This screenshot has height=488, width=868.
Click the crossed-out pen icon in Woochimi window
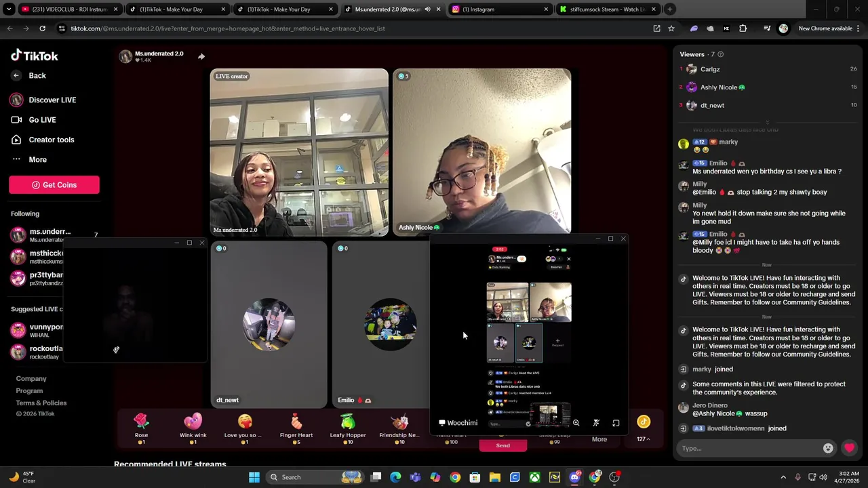coord(596,423)
